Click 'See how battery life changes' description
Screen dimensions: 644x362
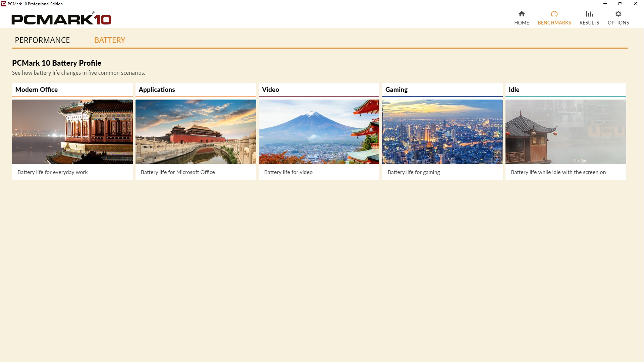click(x=78, y=73)
